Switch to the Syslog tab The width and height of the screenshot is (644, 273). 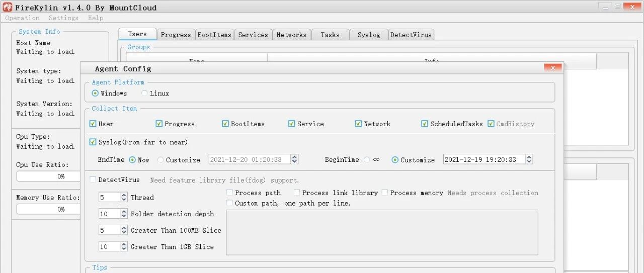pyautogui.click(x=369, y=35)
